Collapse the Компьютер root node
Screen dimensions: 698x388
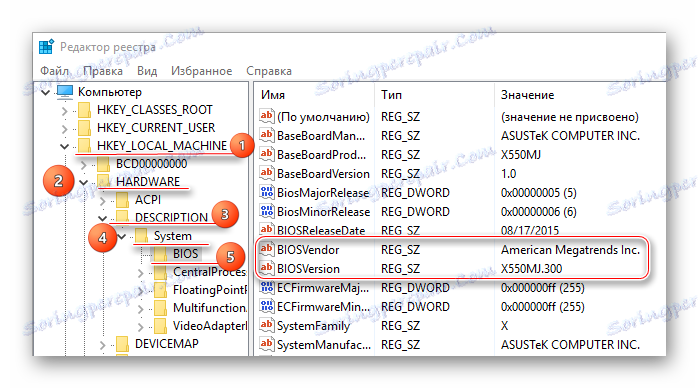[x=46, y=93]
